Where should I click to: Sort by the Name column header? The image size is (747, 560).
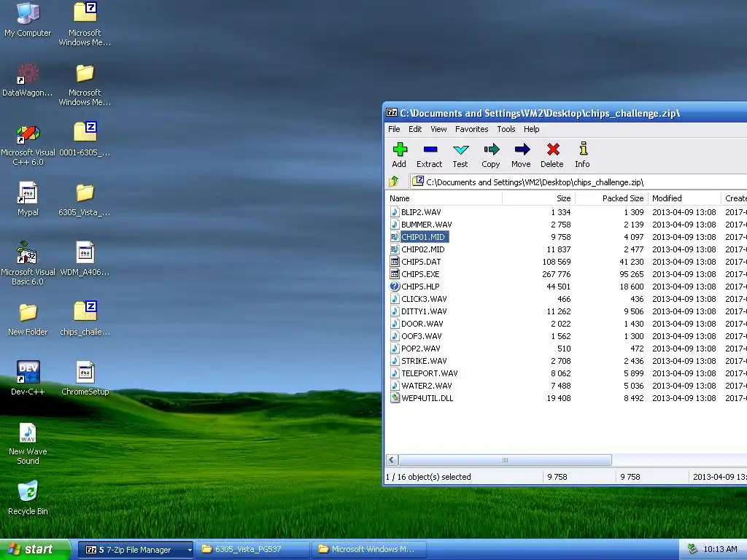point(444,198)
